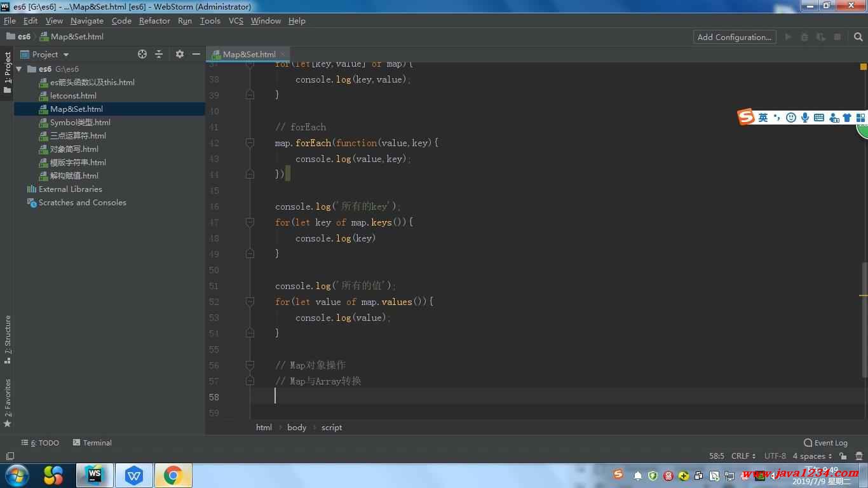
Task: Open the Refactor menu
Action: point(154,20)
